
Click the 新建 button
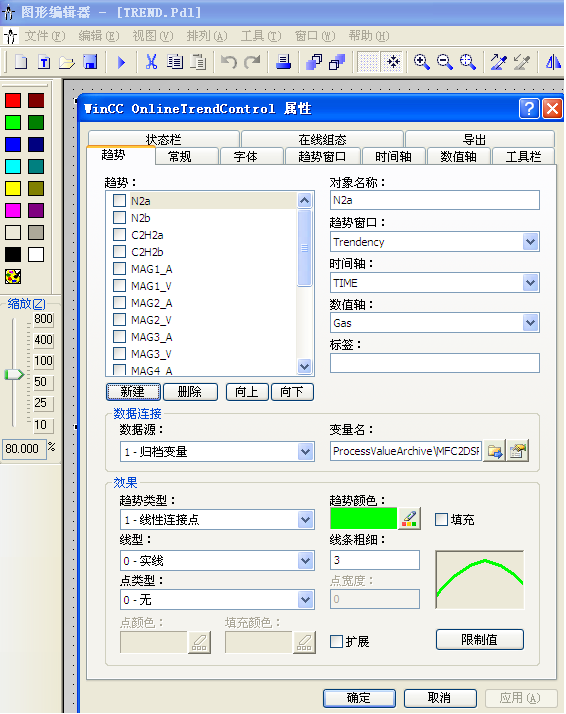click(133, 392)
